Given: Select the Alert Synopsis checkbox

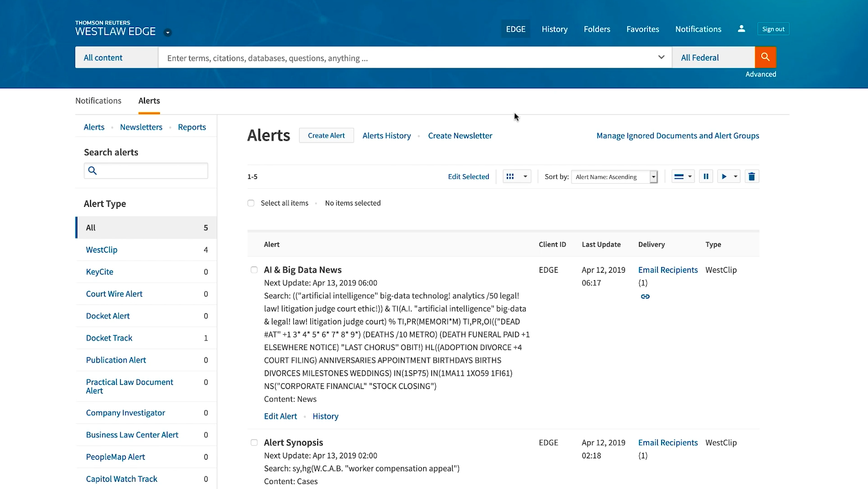Looking at the screenshot, I should pyautogui.click(x=254, y=443).
